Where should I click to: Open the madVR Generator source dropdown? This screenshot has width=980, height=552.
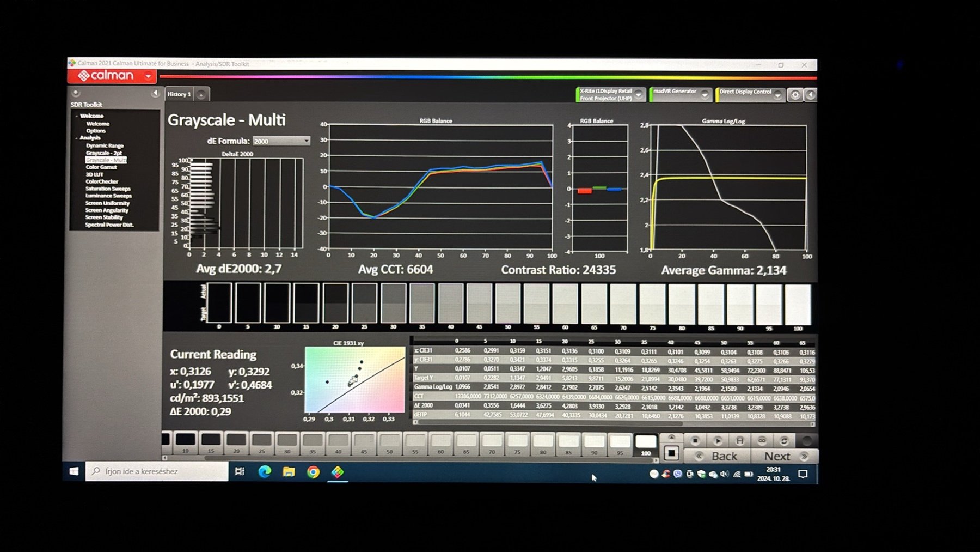[705, 95]
